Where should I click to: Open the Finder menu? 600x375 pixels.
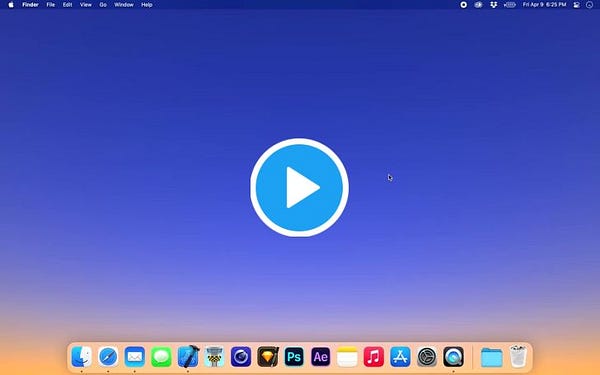click(x=30, y=5)
